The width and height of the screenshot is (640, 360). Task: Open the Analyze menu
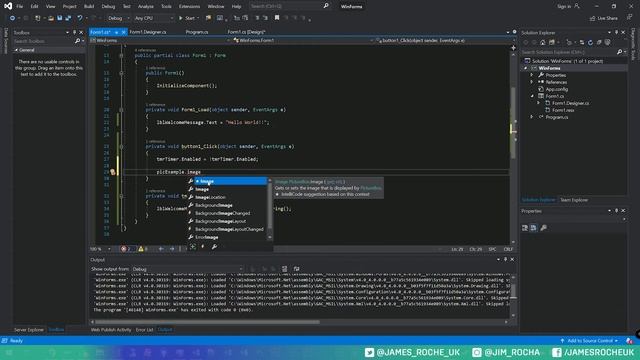(x=145, y=7)
